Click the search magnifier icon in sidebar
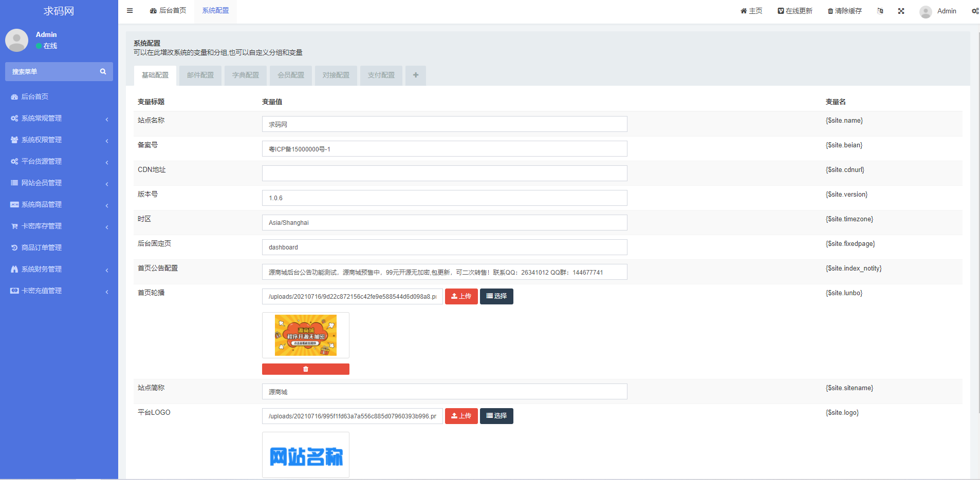The image size is (980, 480). 103,72
